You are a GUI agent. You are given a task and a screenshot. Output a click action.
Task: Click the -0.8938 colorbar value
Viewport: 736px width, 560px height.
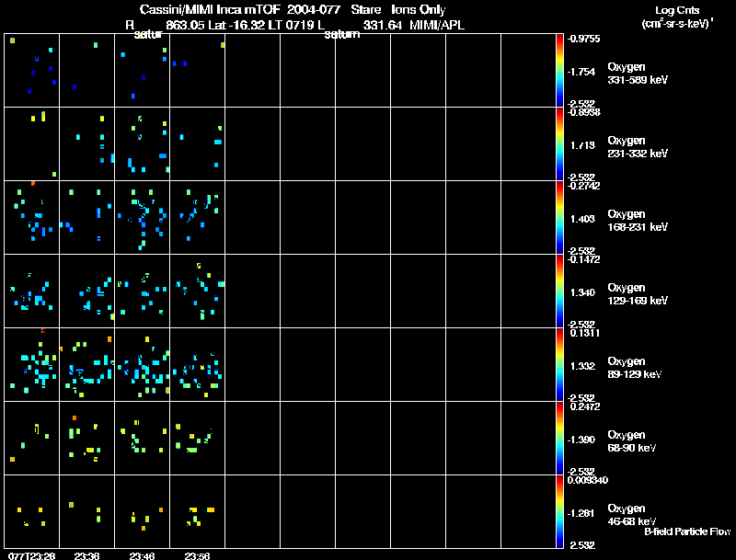[x=583, y=112]
